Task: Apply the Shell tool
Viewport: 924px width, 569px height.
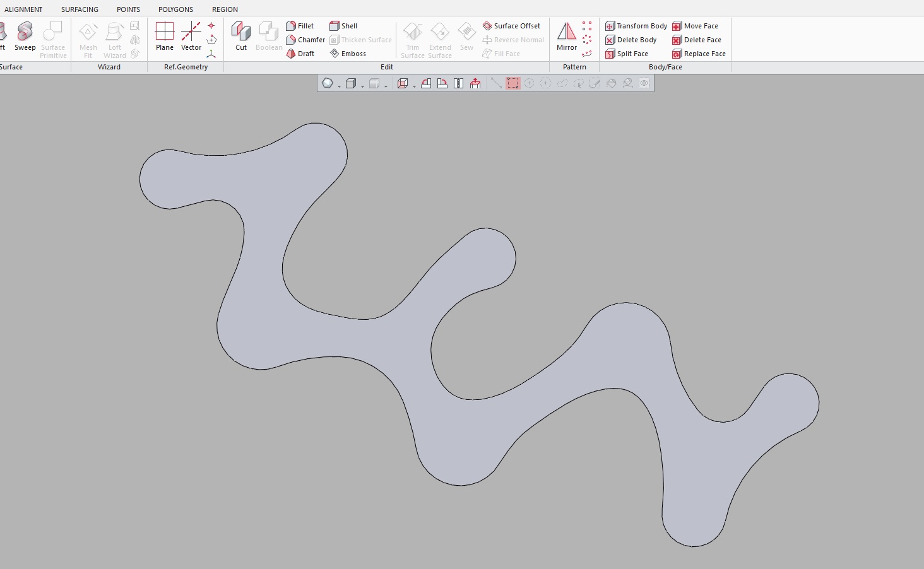Action: (343, 26)
